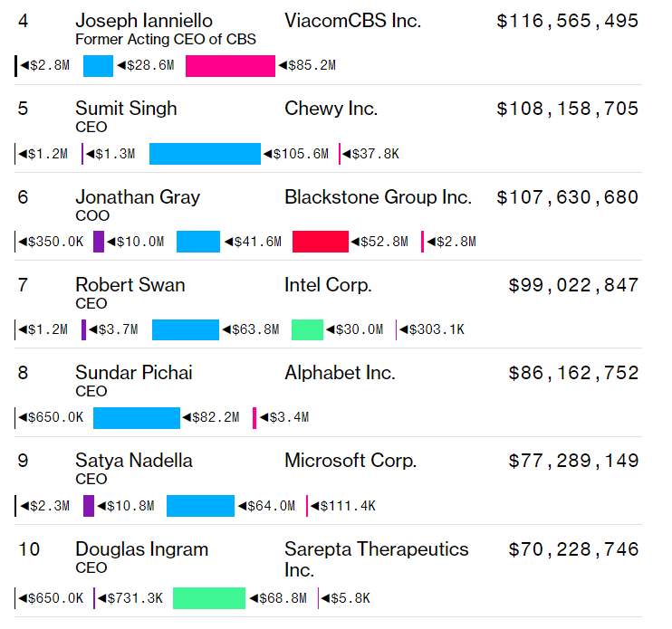Click the "Former Acting CEO of CBS" subtitle

pyautogui.click(x=165, y=39)
